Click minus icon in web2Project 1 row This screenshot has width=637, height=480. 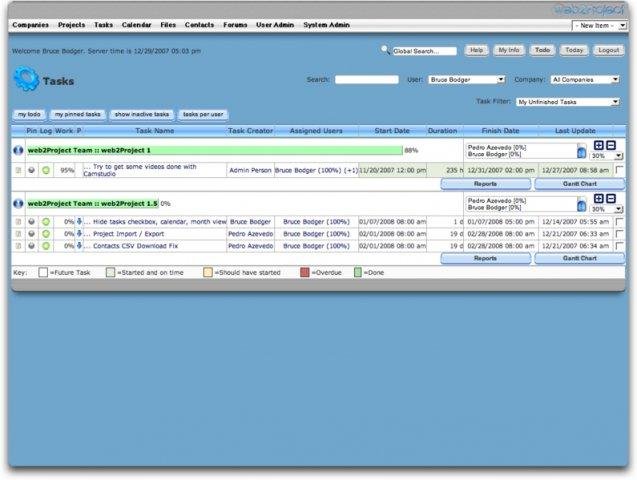coord(611,145)
